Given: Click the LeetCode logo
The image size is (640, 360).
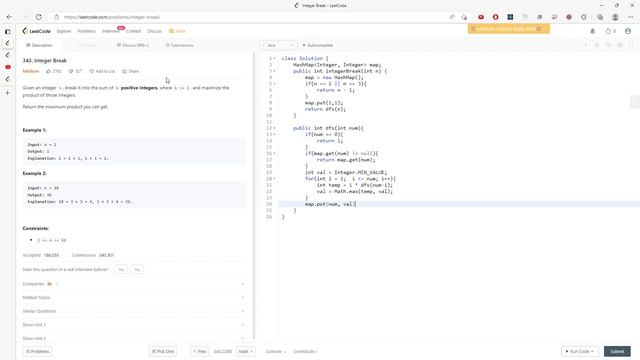Looking at the screenshot, I should [x=36, y=31].
